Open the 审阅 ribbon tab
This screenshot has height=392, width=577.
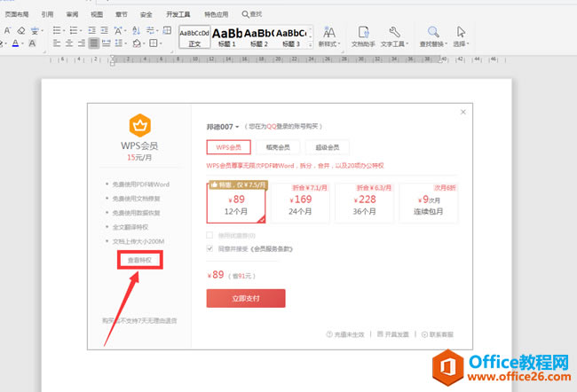(72, 14)
